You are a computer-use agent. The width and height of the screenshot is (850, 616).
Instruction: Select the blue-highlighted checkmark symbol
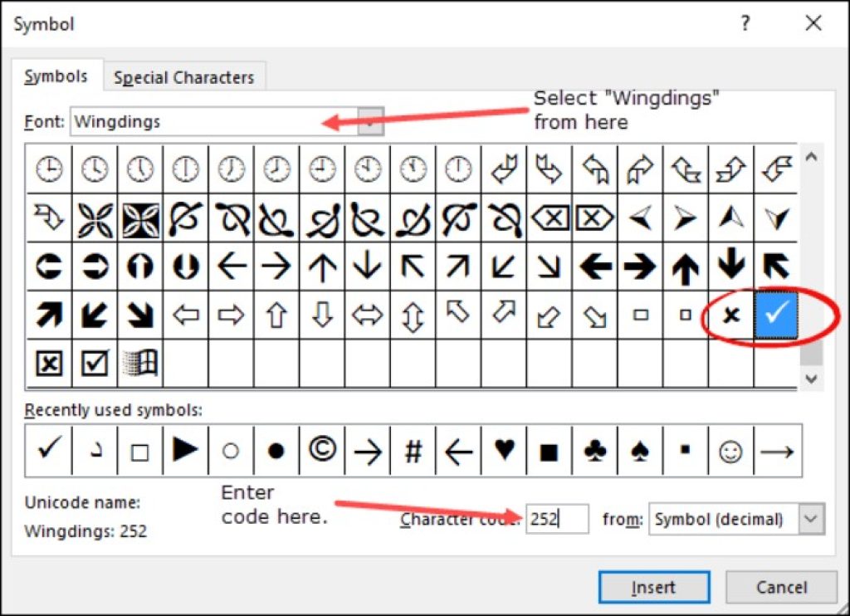[775, 315]
